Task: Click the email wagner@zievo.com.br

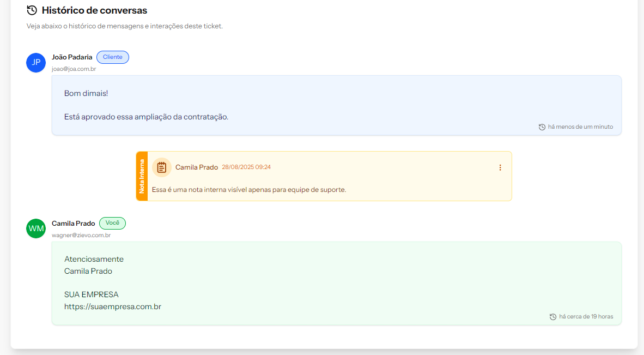Action: (x=81, y=236)
